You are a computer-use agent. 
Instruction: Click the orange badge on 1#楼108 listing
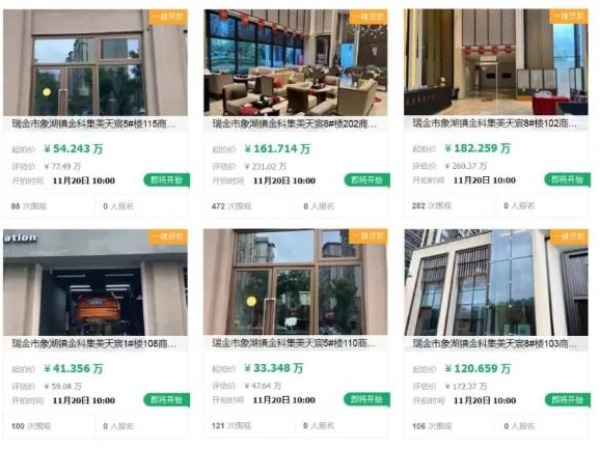(168, 237)
